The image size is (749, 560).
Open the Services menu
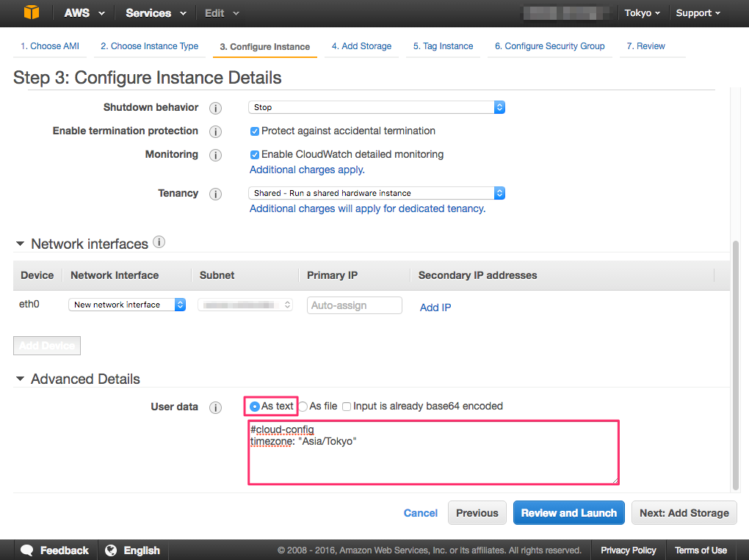tap(156, 13)
